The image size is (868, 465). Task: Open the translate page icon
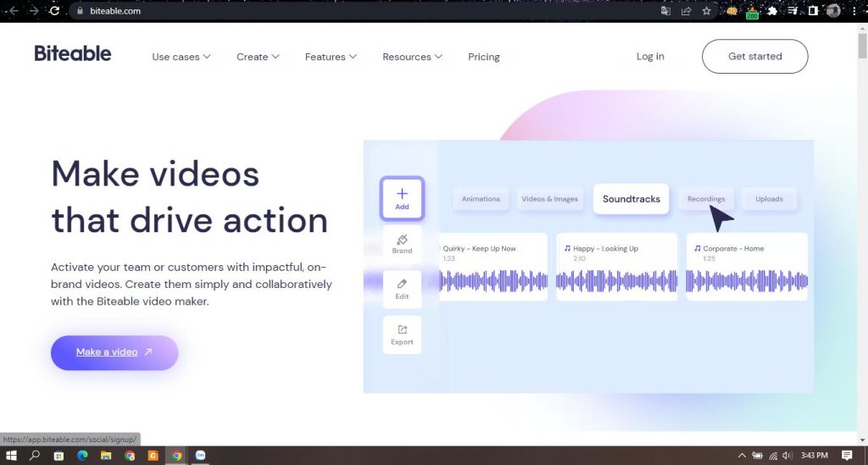coord(665,11)
